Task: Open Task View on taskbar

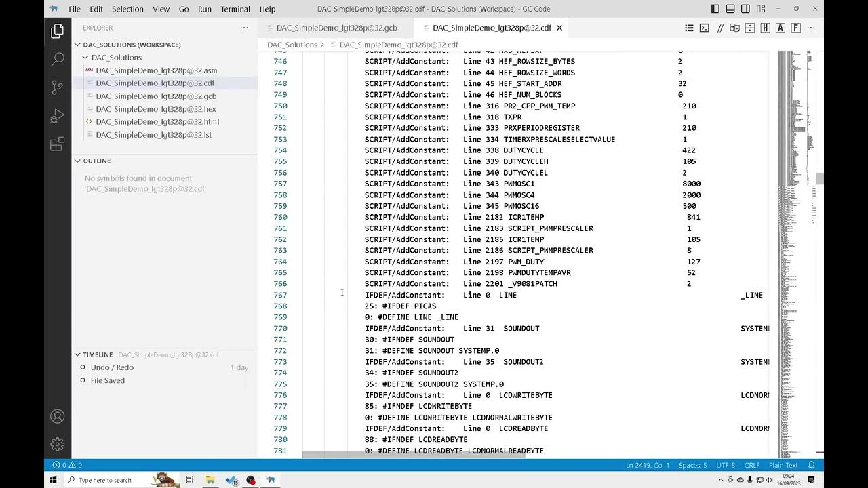Action: (189, 480)
